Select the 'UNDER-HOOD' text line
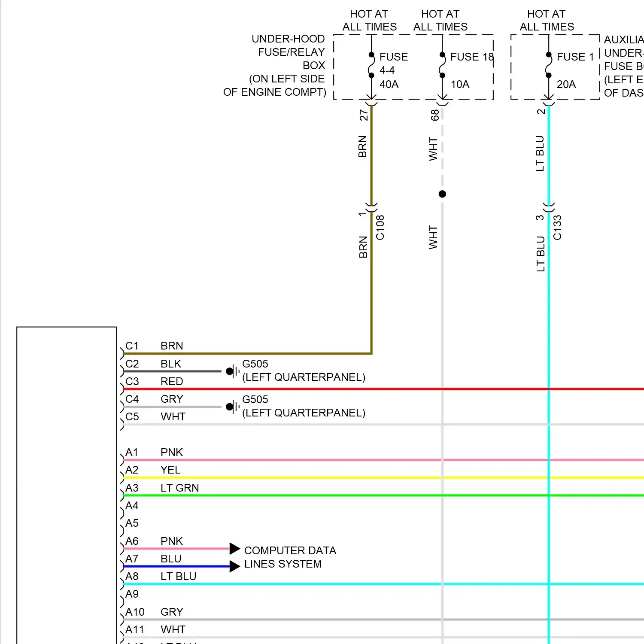Viewport: 644px width, 644px height. point(288,39)
